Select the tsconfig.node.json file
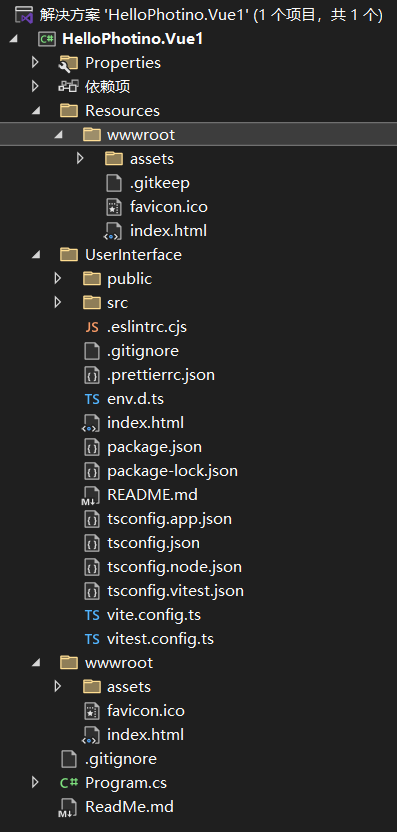The width and height of the screenshot is (397, 832). point(175,567)
